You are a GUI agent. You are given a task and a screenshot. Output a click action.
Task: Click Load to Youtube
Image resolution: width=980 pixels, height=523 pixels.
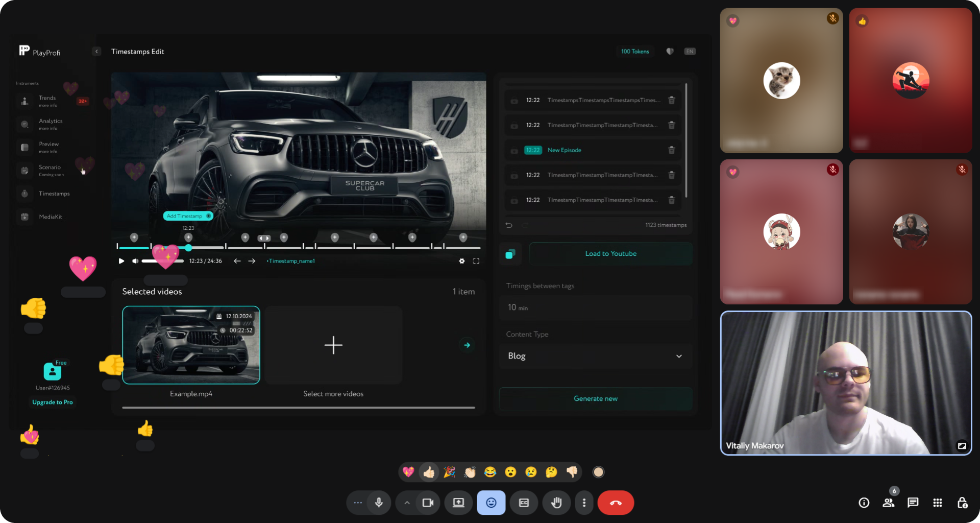[x=610, y=253]
